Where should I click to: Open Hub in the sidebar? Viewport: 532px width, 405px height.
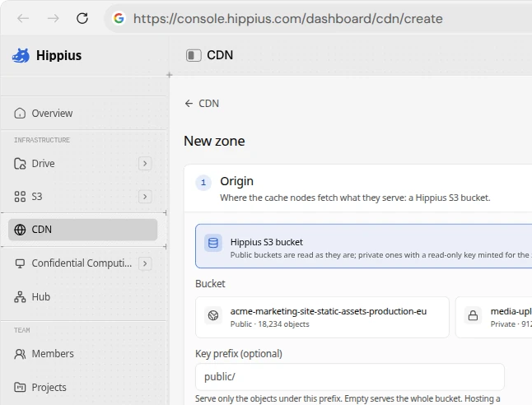point(83,297)
